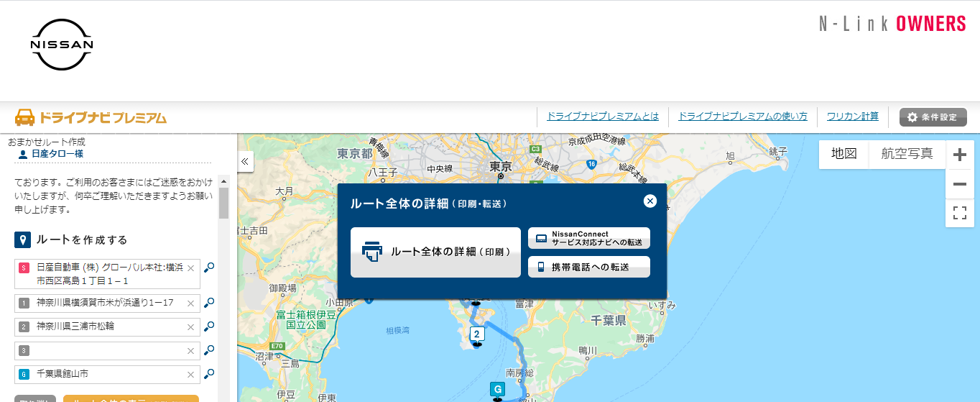This screenshot has height=402, width=980.
Task: Transfer route to NissanConnect navigation
Action: pos(588,239)
